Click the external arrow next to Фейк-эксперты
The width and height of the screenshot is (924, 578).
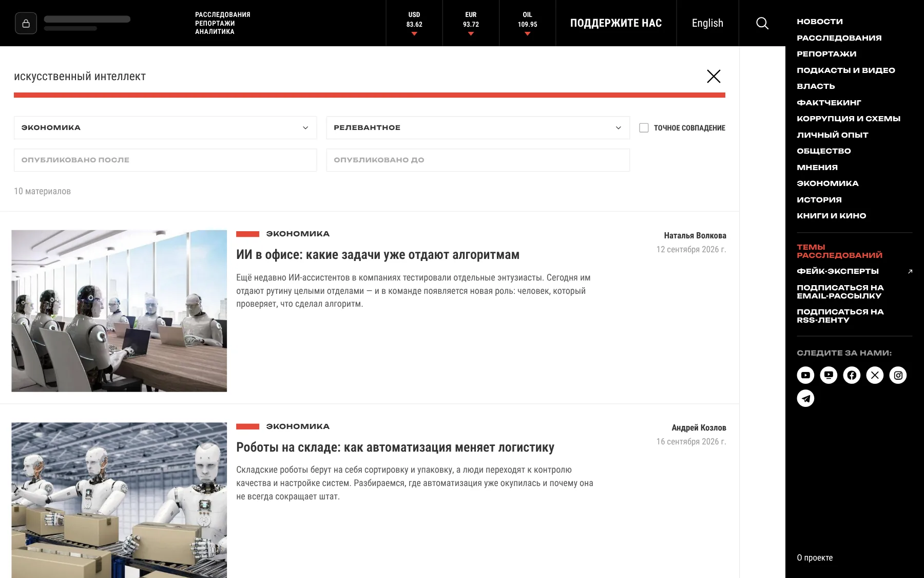click(910, 271)
